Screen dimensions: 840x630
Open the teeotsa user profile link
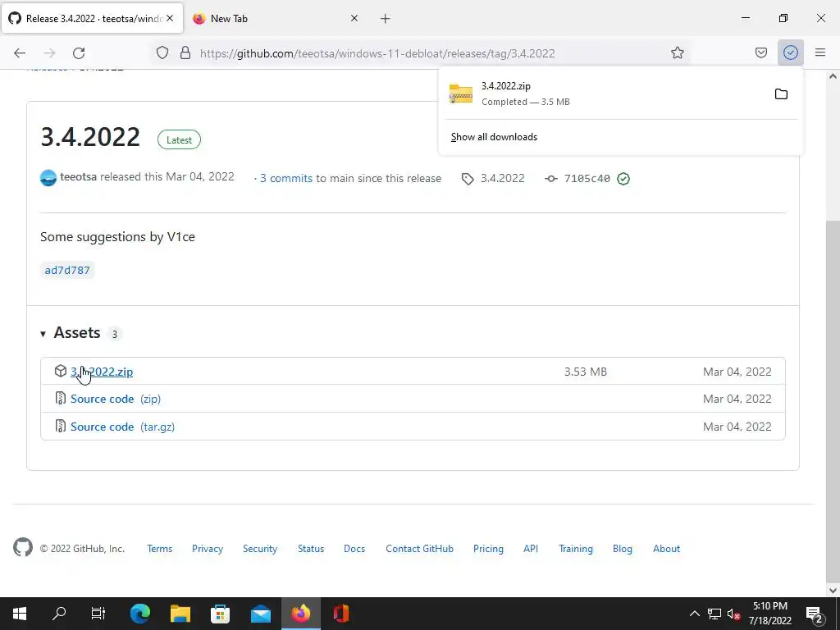[x=78, y=177]
